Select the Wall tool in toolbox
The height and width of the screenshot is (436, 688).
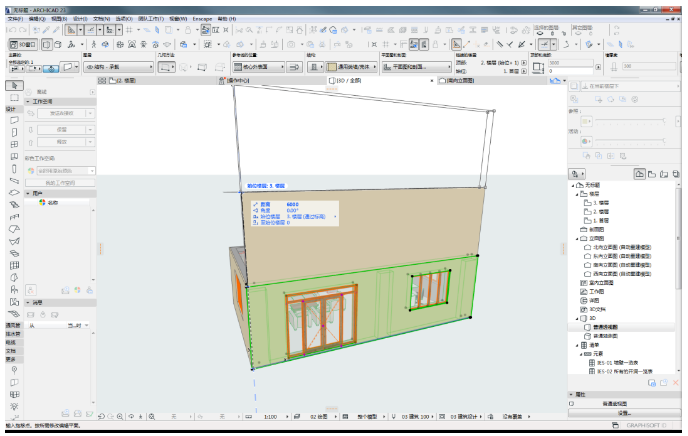click(15, 120)
